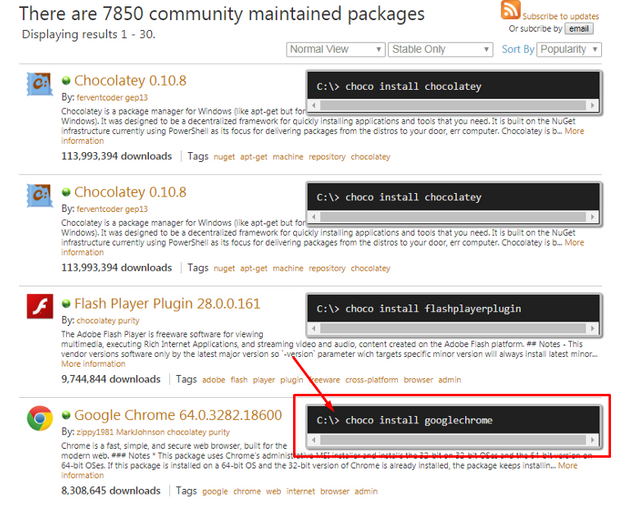Open second Chocolatey 0.10.8 package title

coord(130,192)
